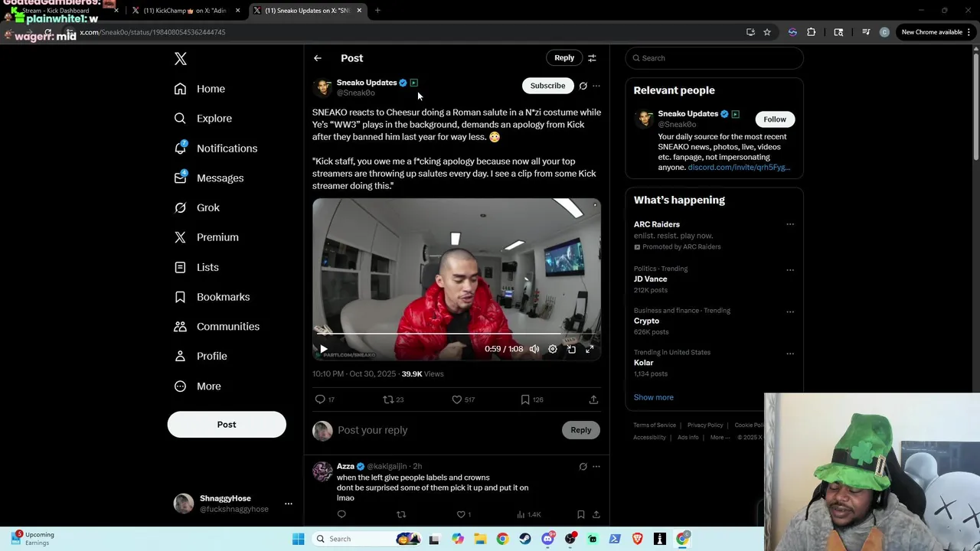Open reply sorting options icon beside Reply
Screen dimensions: 980x551
(592, 58)
